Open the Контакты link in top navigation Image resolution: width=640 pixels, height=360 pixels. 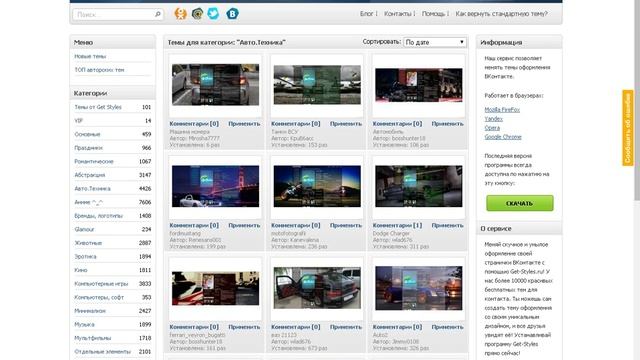coord(398,14)
